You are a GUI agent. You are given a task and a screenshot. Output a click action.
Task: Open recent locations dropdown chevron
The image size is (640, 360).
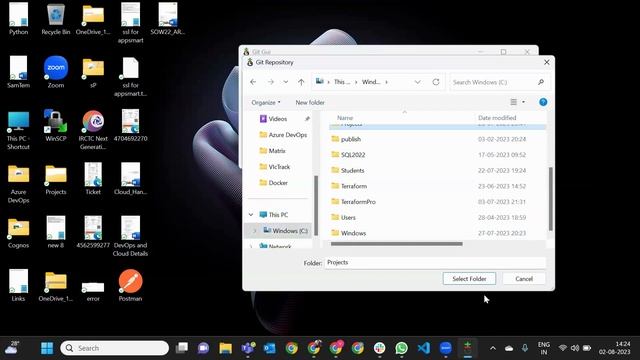286,82
